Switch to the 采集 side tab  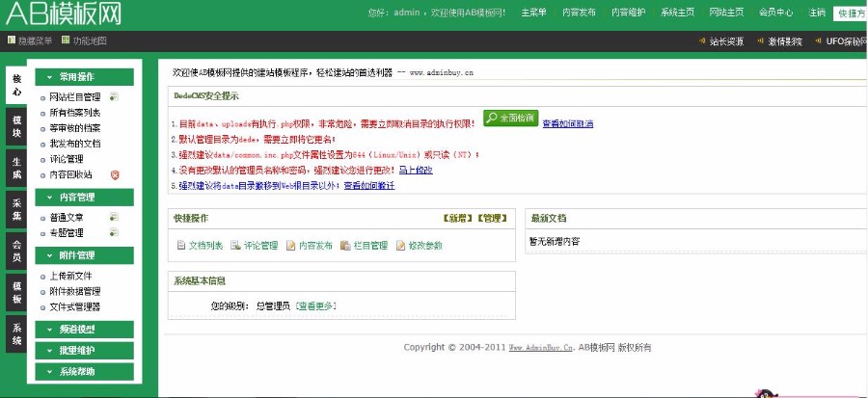16,209
